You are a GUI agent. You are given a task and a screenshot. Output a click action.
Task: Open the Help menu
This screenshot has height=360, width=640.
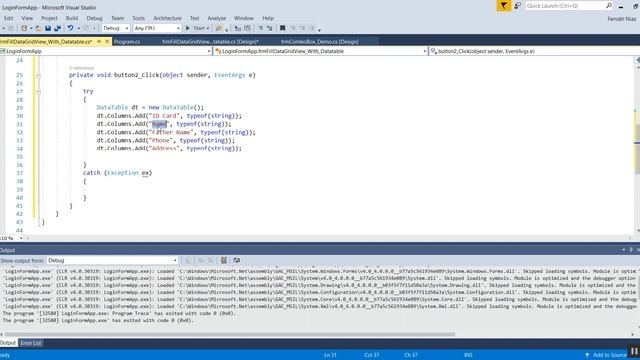268,18
